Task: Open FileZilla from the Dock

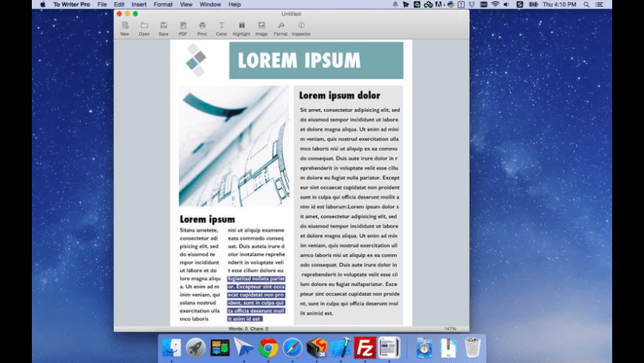Action: (365, 347)
